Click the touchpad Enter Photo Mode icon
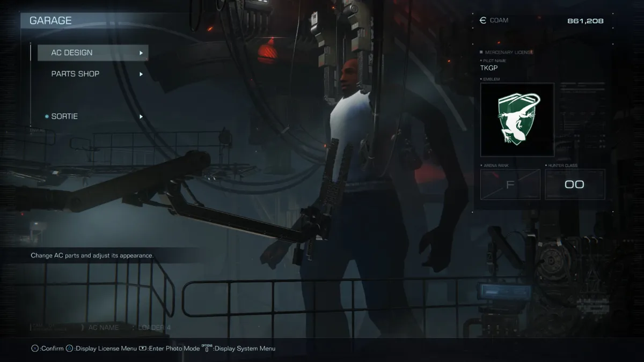 [142, 349]
